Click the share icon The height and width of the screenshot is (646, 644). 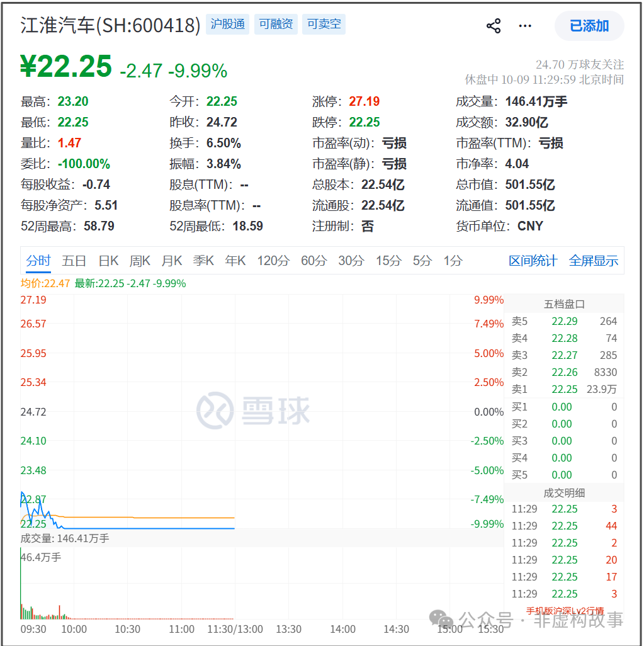tap(493, 26)
